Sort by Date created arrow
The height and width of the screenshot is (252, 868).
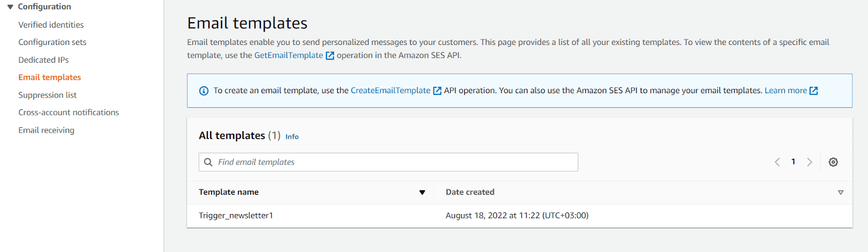[841, 192]
